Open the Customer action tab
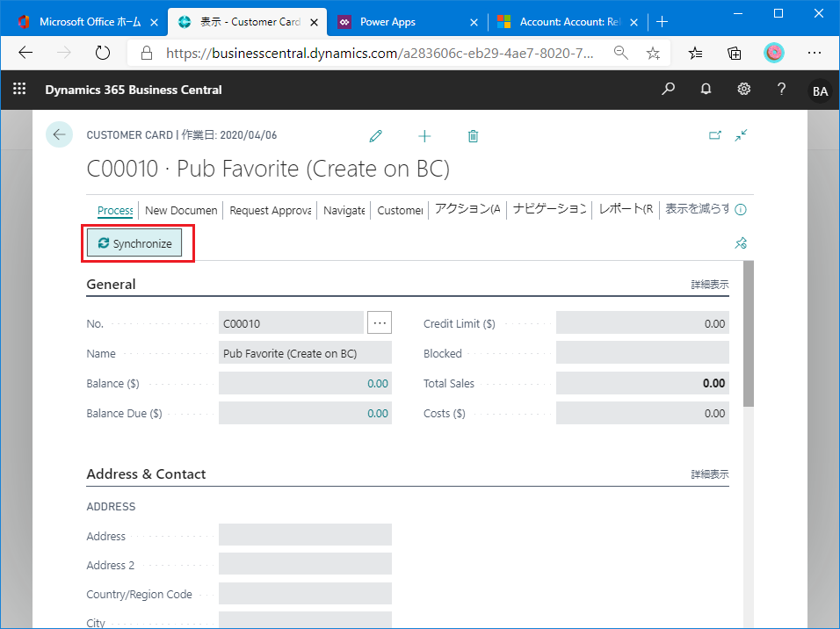Viewport: 840px width, 629px height. tap(400, 210)
